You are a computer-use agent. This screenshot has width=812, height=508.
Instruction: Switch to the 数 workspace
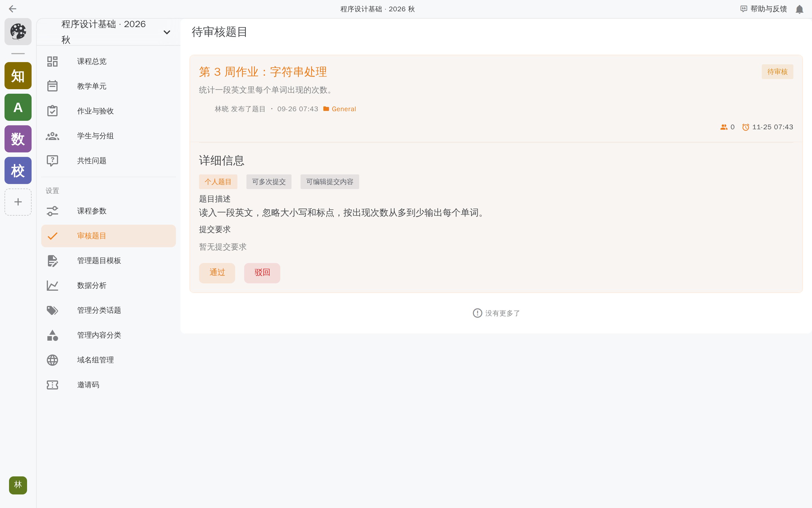coord(18,139)
